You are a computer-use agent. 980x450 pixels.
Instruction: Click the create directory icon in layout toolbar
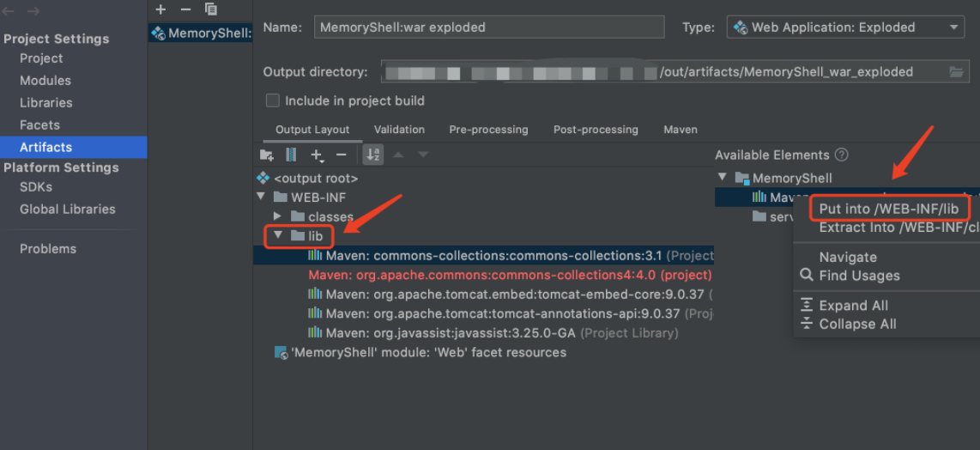(x=267, y=155)
